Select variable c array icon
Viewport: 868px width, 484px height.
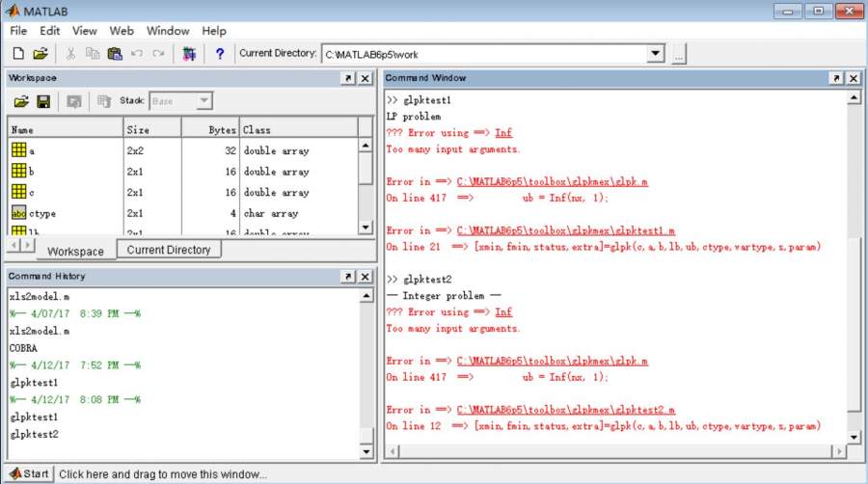pos(19,192)
